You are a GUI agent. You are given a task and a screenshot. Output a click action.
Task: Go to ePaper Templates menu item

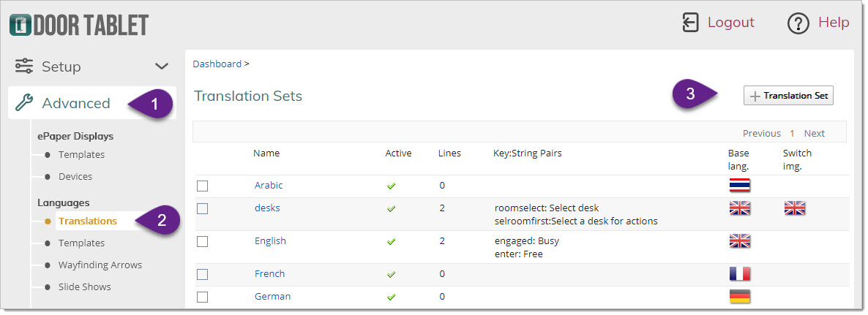81,154
